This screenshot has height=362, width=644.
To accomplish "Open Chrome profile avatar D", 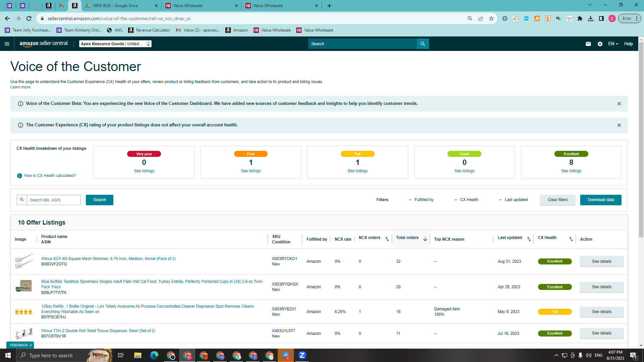I will tap(612, 18).
